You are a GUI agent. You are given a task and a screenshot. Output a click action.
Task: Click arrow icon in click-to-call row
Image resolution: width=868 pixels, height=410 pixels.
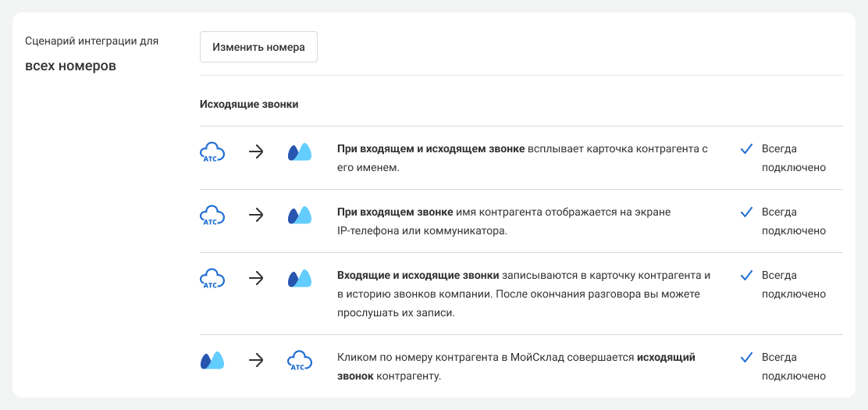click(256, 360)
